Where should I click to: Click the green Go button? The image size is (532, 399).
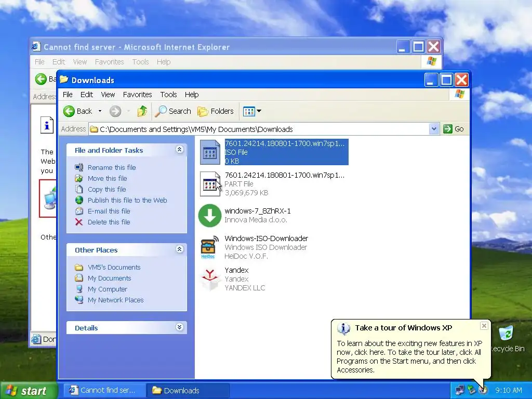pyautogui.click(x=454, y=129)
